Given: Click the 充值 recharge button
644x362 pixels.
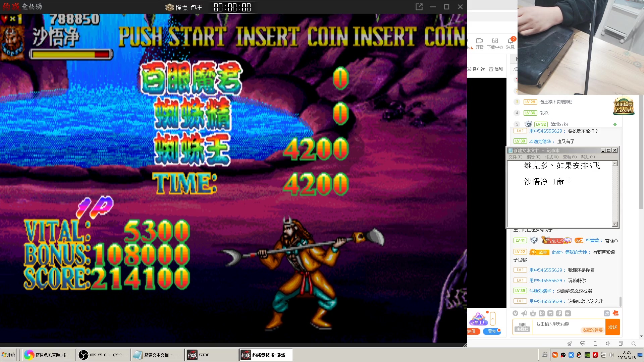Looking at the screenshot, I should click(474, 331).
